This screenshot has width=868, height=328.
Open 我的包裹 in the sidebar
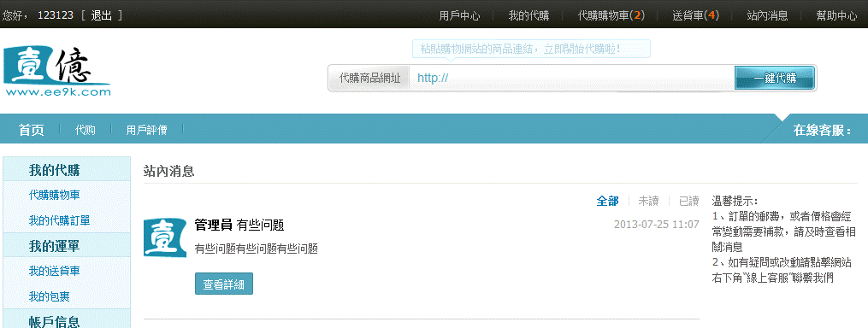pyautogui.click(x=50, y=296)
